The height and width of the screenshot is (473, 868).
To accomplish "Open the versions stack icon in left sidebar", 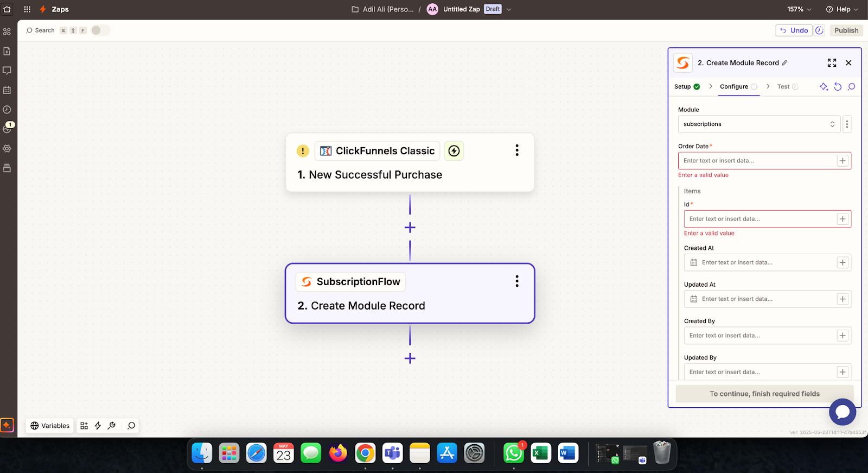I will point(7,168).
